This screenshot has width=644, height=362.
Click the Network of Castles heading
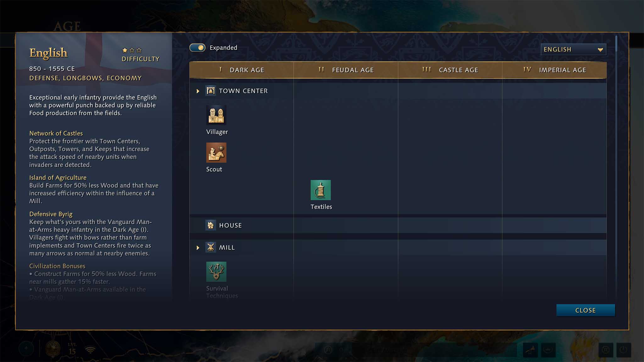click(56, 133)
